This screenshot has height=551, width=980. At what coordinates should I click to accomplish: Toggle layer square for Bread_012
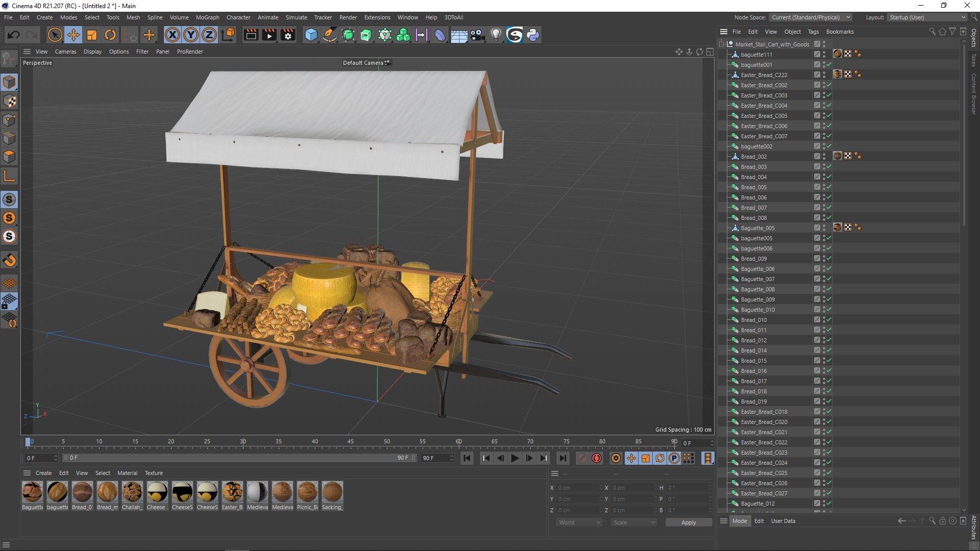click(817, 340)
